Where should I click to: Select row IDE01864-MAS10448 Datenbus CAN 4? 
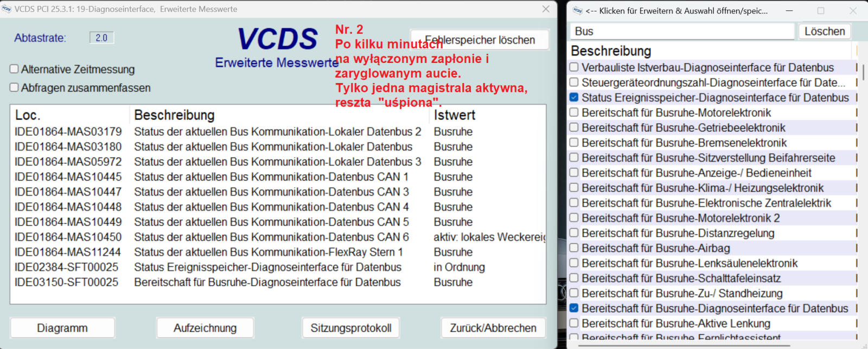(278, 207)
